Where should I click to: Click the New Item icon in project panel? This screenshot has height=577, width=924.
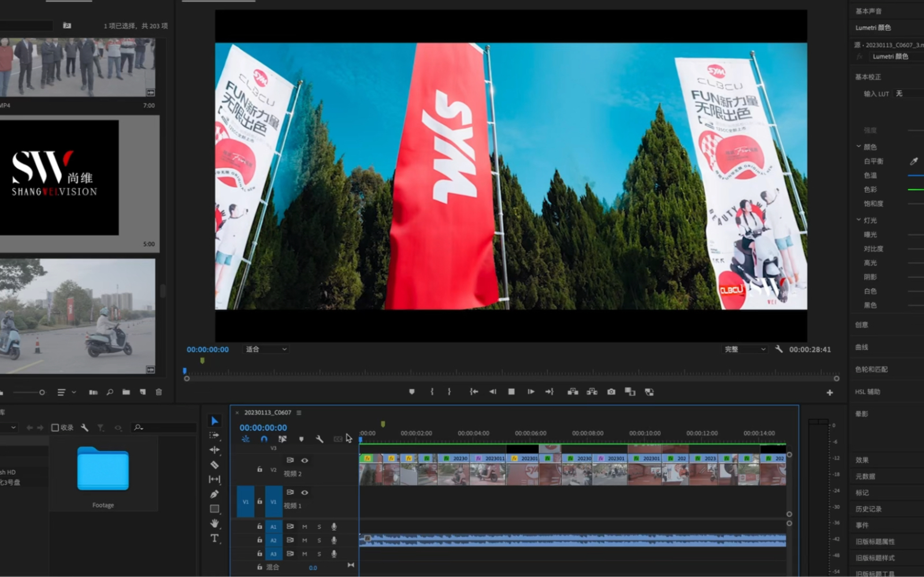[143, 392]
